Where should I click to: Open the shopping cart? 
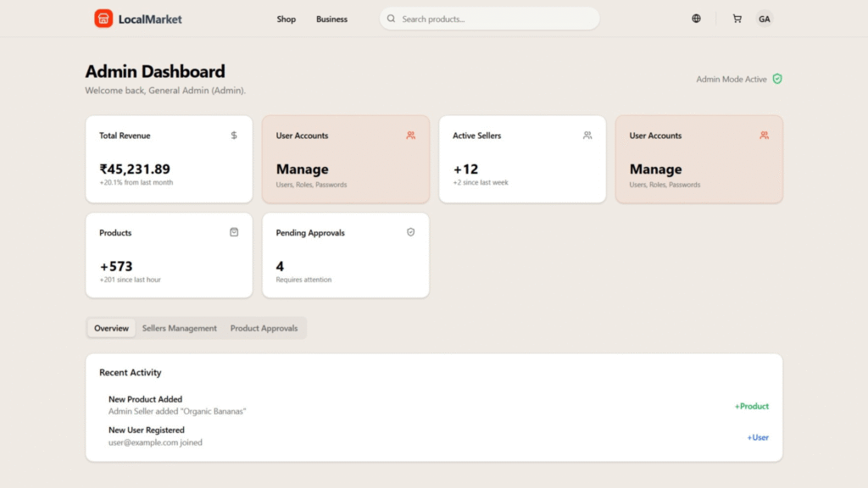(x=737, y=19)
